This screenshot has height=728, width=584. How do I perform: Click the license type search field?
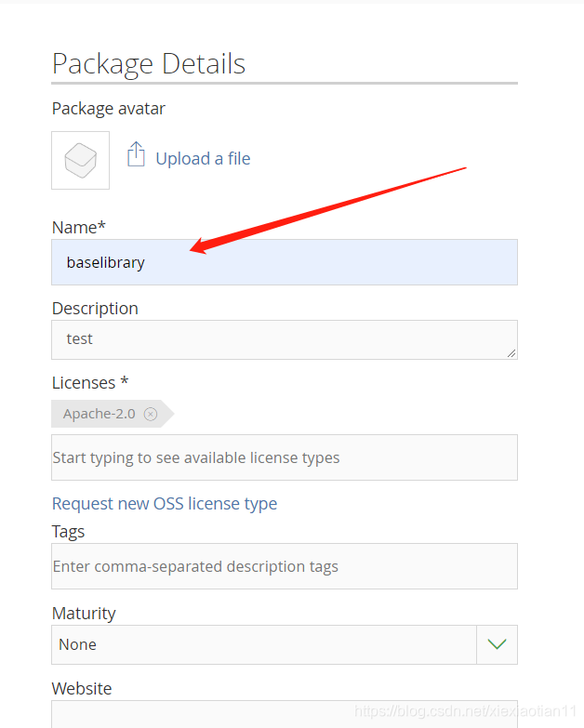coord(285,457)
